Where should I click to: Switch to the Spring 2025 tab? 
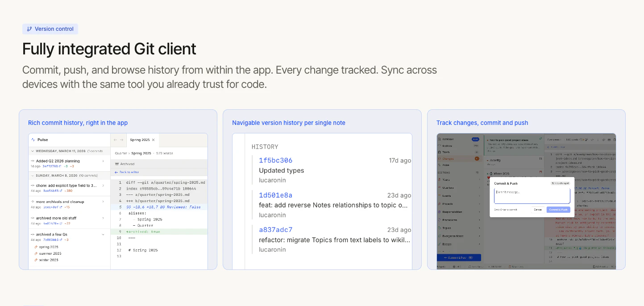[x=141, y=140]
